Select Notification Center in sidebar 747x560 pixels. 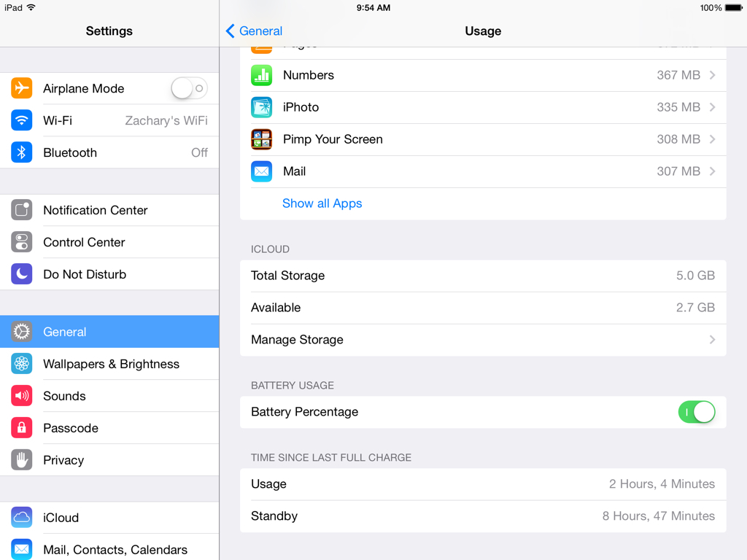[x=109, y=210]
